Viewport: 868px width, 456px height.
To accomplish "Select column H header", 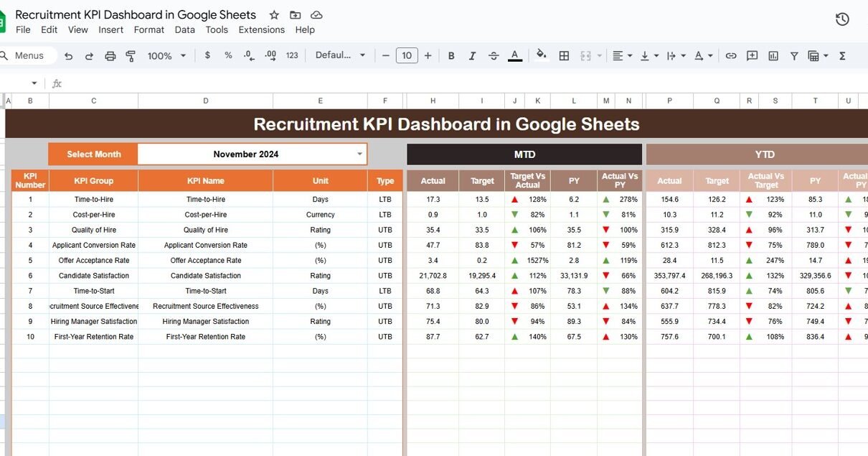I will pyautogui.click(x=433, y=101).
